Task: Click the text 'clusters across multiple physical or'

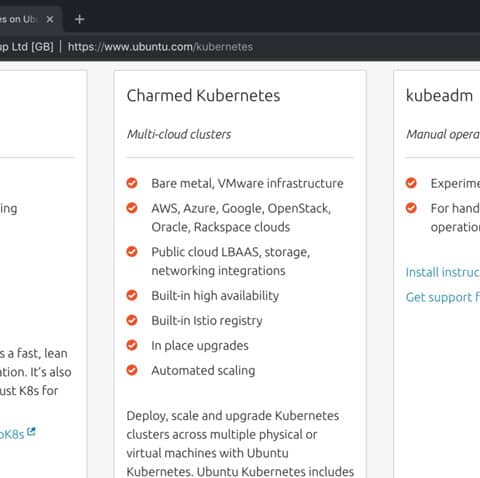Action: [x=222, y=434]
